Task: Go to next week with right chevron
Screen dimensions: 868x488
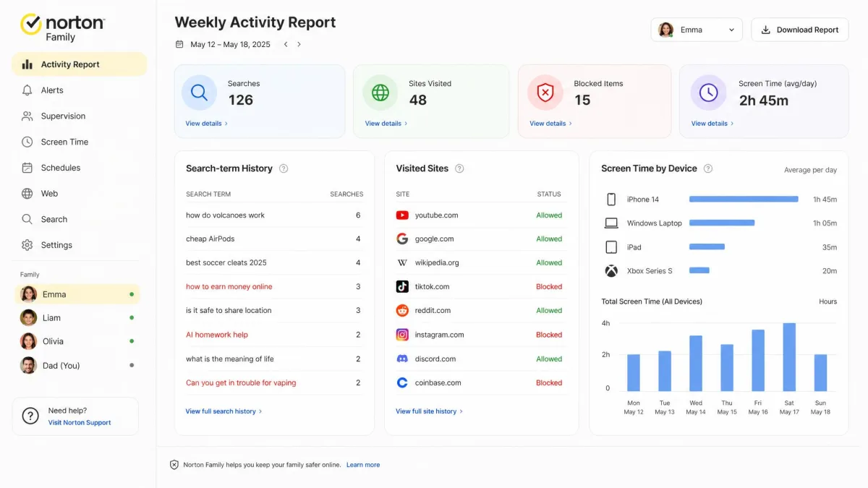Action: [299, 44]
